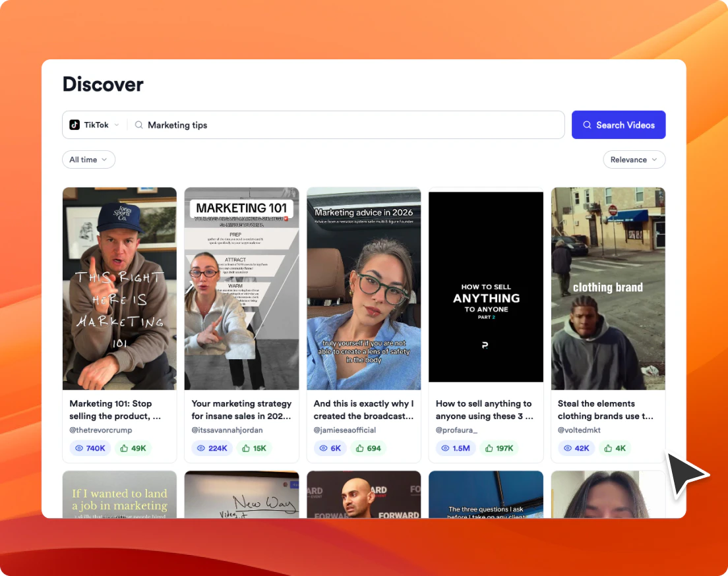Click the eye views icon showing 1.5M
Image resolution: width=728 pixels, height=576 pixels.
(x=445, y=448)
